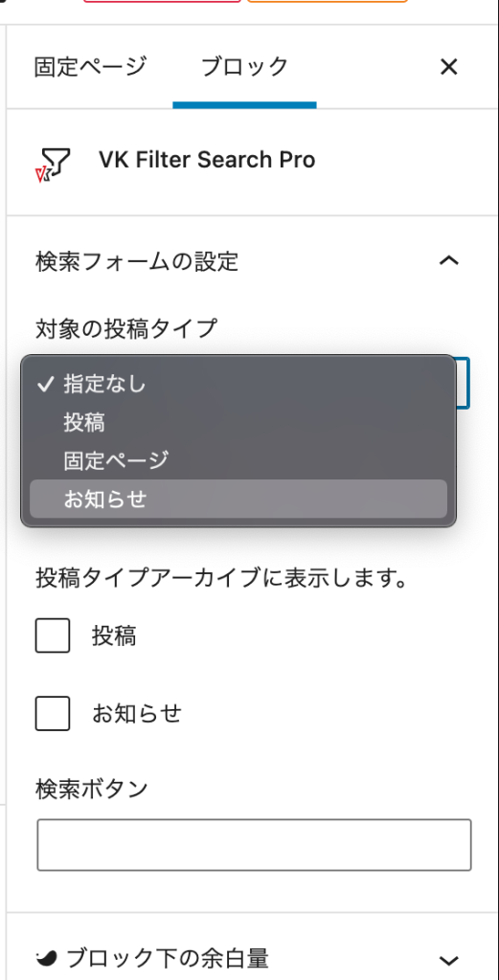The width and height of the screenshot is (499, 980).
Task: Click into the 検索ボタン text field
Action: click(x=254, y=844)
